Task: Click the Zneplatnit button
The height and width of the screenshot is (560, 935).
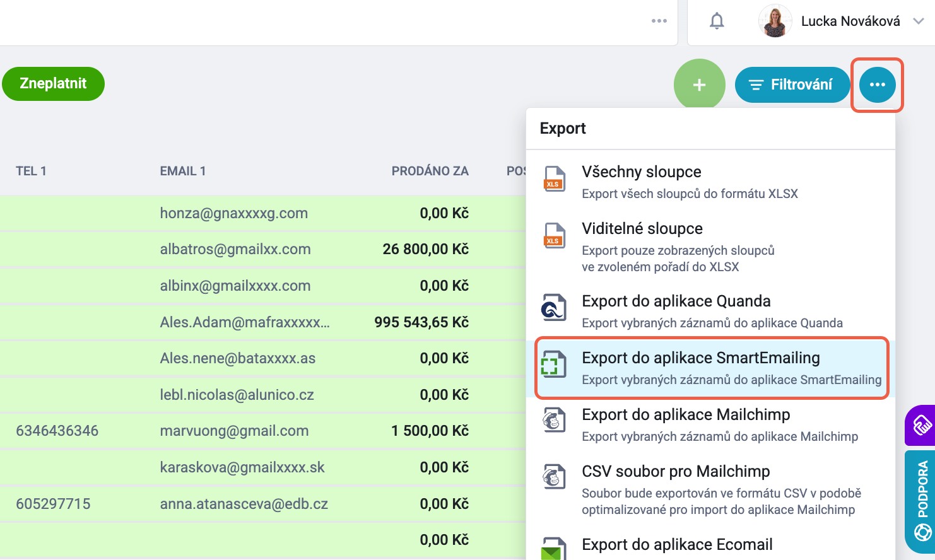Action: [53, 83]
